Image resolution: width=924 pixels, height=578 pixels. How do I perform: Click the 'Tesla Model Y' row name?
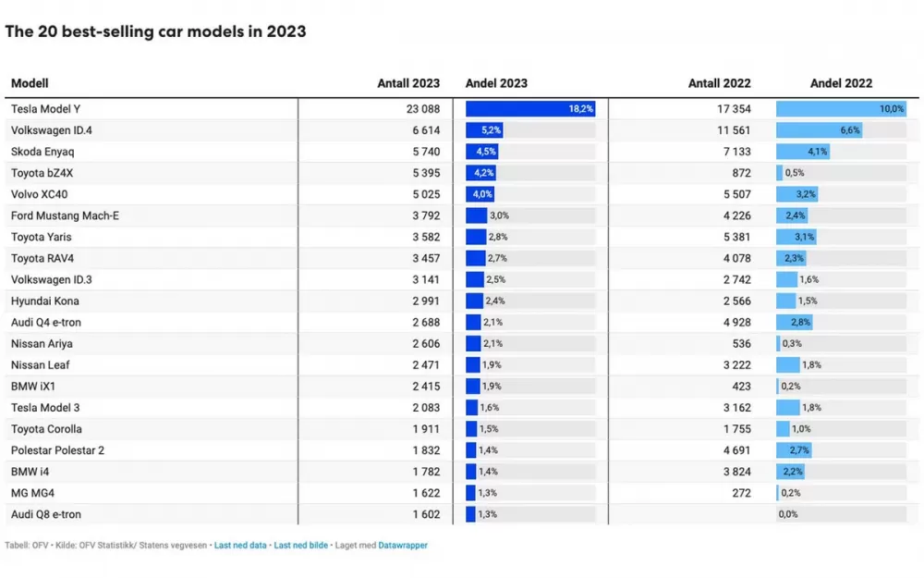[x=45, y=109]
